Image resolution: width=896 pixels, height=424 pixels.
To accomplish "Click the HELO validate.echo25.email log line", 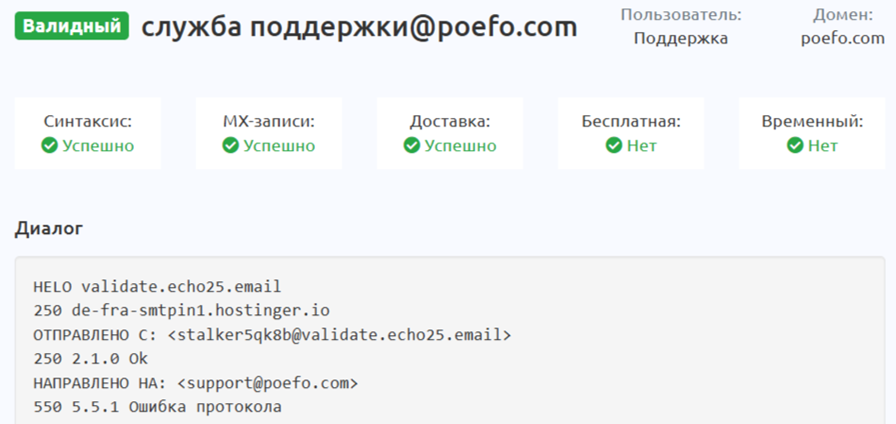I will [x=157, y=286].
